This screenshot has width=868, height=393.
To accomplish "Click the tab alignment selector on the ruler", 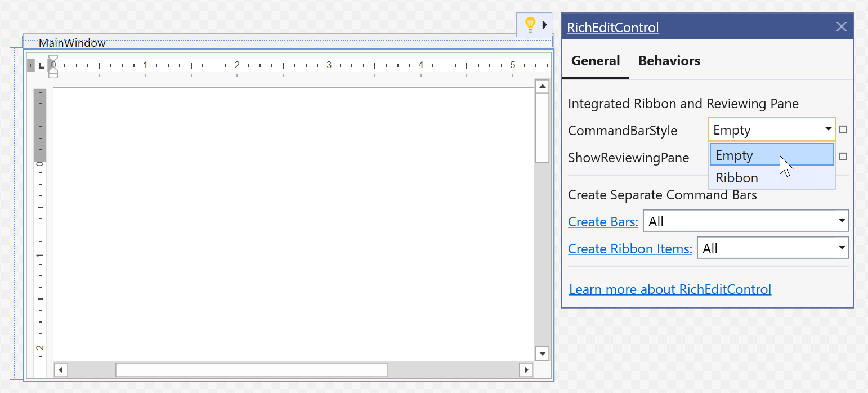I will pyautogui.click(x=41, y=66).
